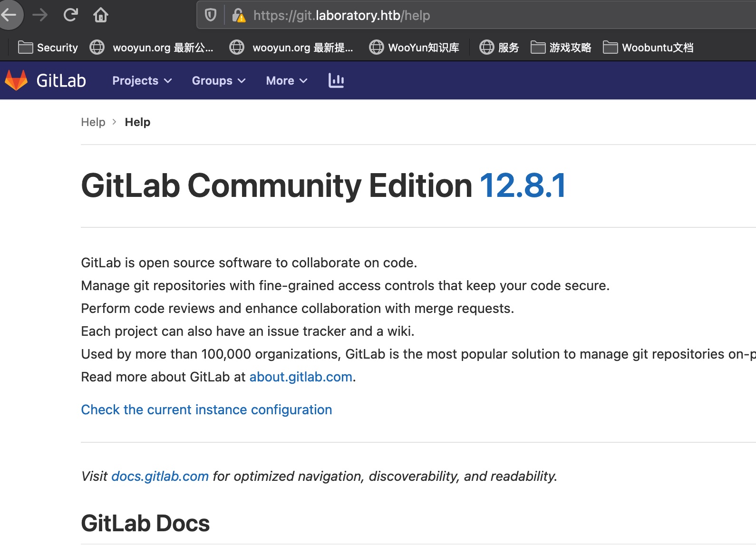Click the tracking protection shield icon
The image size is (756, 546).
(x=211, y=15)
